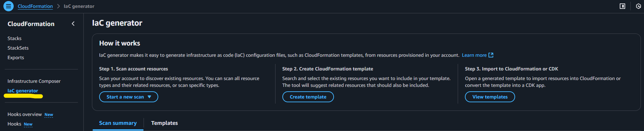Open Exports in the sidebar
Viewport: 644px width, 131px height.
click(x=16, y=57)
